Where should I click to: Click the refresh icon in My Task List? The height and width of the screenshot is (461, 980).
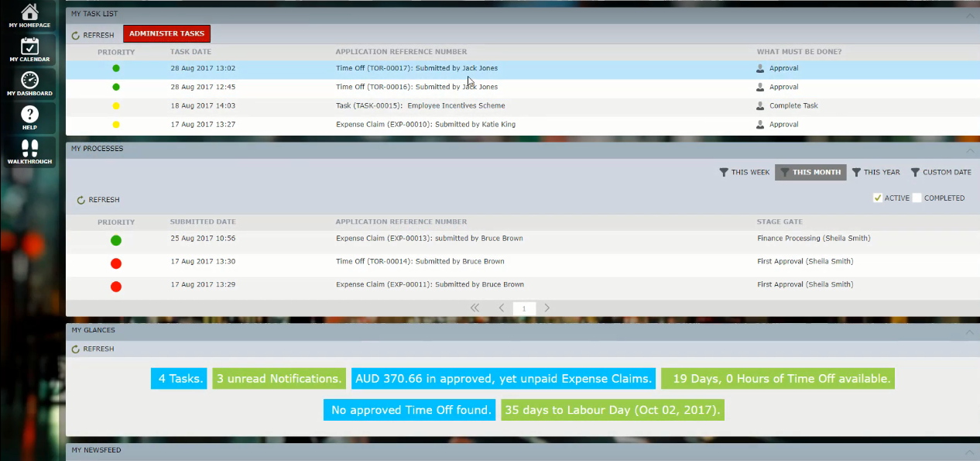[76, 35]
